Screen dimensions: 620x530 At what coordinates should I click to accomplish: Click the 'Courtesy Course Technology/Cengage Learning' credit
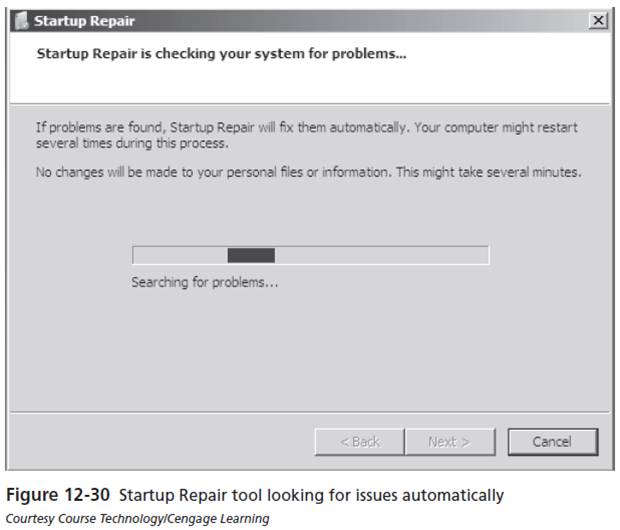138,519
